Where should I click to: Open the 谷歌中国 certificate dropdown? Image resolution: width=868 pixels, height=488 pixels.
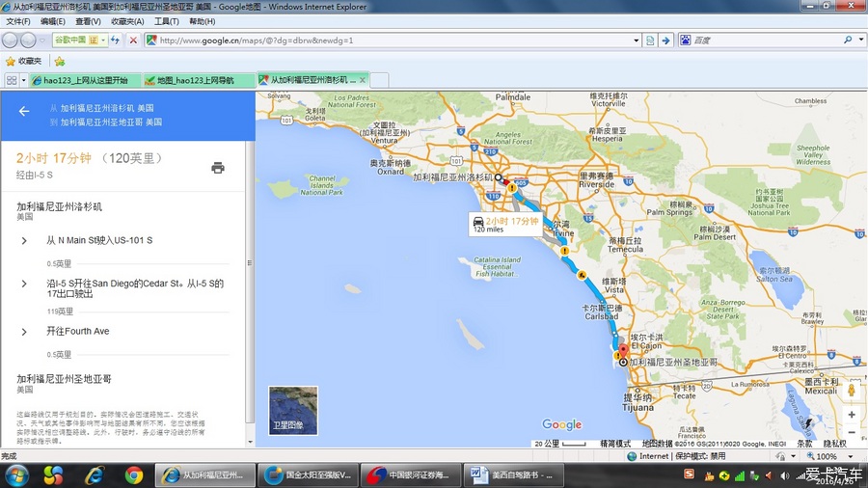click(102, 40)
